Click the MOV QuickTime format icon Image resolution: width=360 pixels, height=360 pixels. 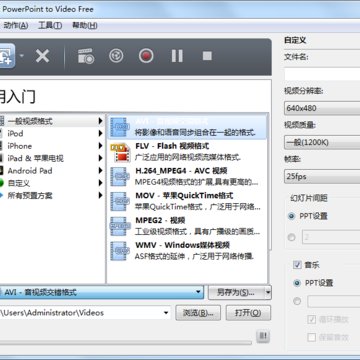coord(120,201)
